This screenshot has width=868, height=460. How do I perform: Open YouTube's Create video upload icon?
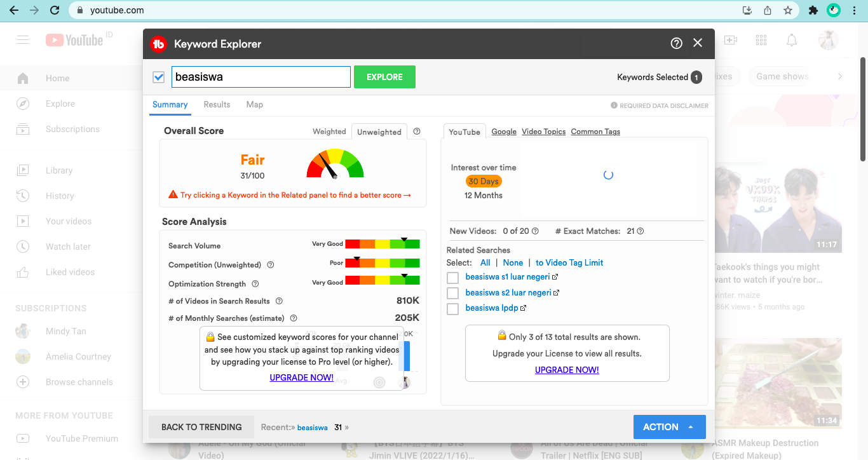pyautogui.click(x=731, y=39)
